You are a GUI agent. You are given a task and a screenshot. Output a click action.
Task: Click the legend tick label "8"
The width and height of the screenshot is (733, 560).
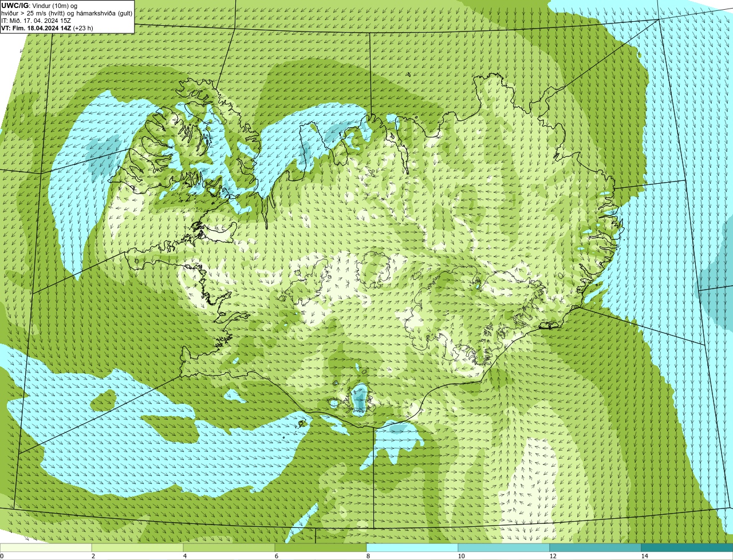(368, 556)
